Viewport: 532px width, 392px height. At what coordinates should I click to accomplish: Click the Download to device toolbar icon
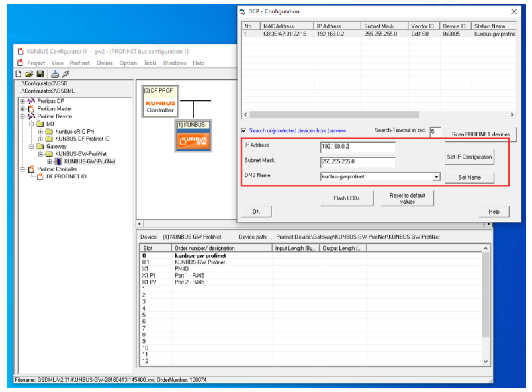[55, 73]
